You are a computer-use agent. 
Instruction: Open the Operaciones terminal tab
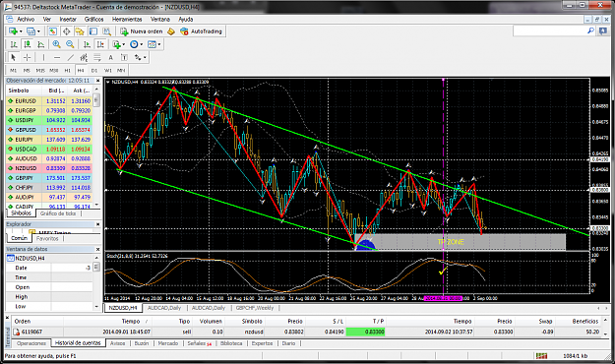pos(31,343)
